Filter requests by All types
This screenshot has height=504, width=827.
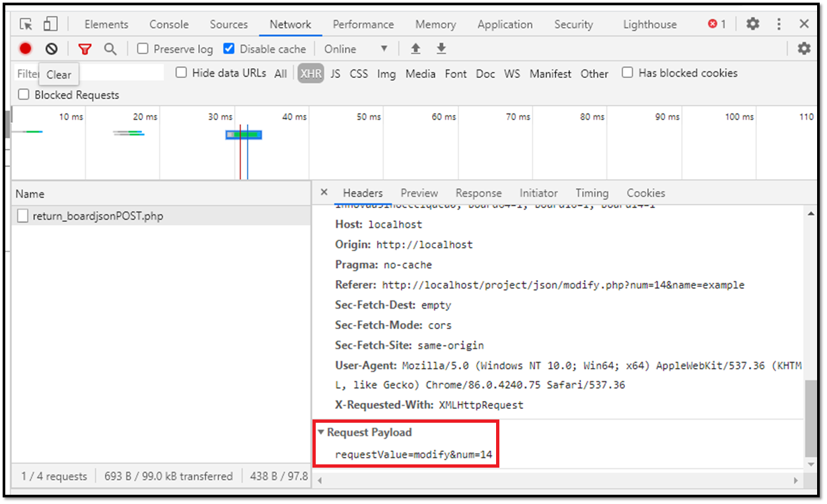(x=281, y=74)
